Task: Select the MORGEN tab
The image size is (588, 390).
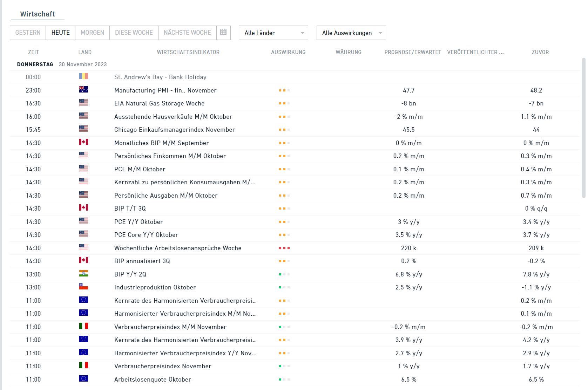Action: click(x=93, y=33)
